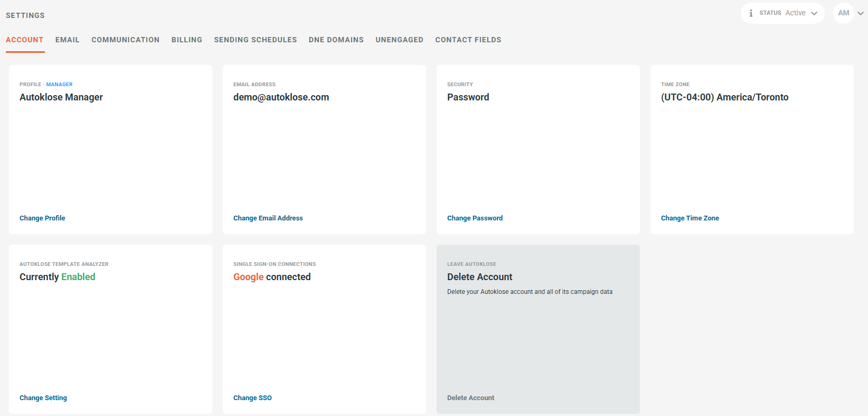This screenshot has width=868, height=416.
Task: Switch to the Email tab
Action: point(68,40)
